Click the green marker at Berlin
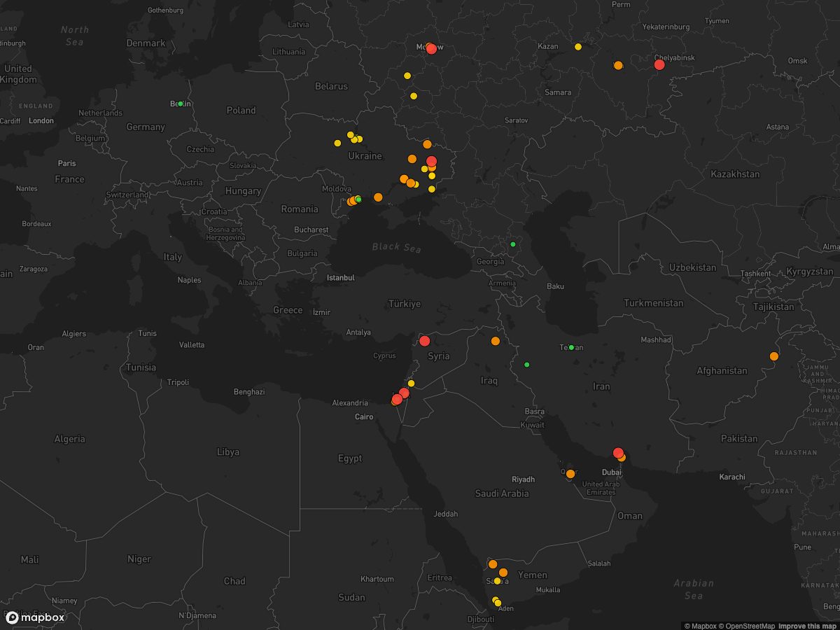Screen dimensions: 840x630 tap(181, 104)
